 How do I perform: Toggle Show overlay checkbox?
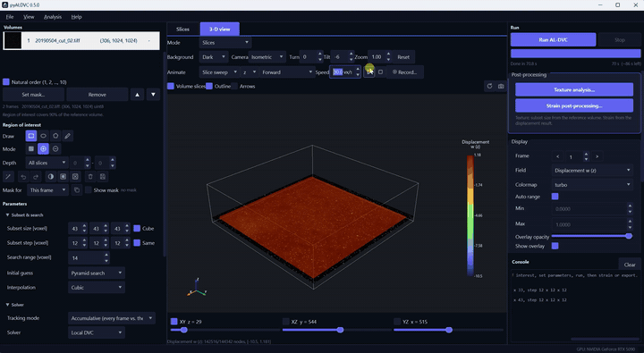pos(555,246)
